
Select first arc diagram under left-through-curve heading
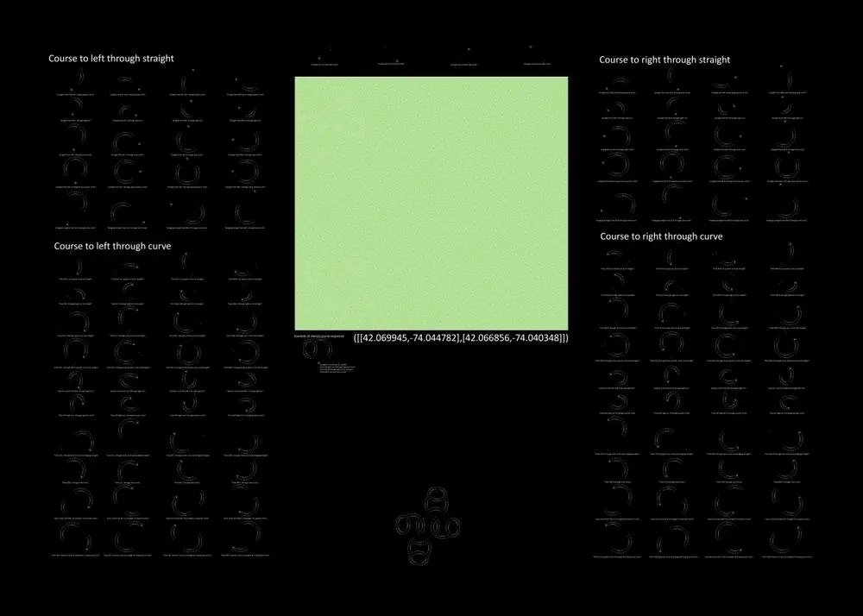click(78, 269)
